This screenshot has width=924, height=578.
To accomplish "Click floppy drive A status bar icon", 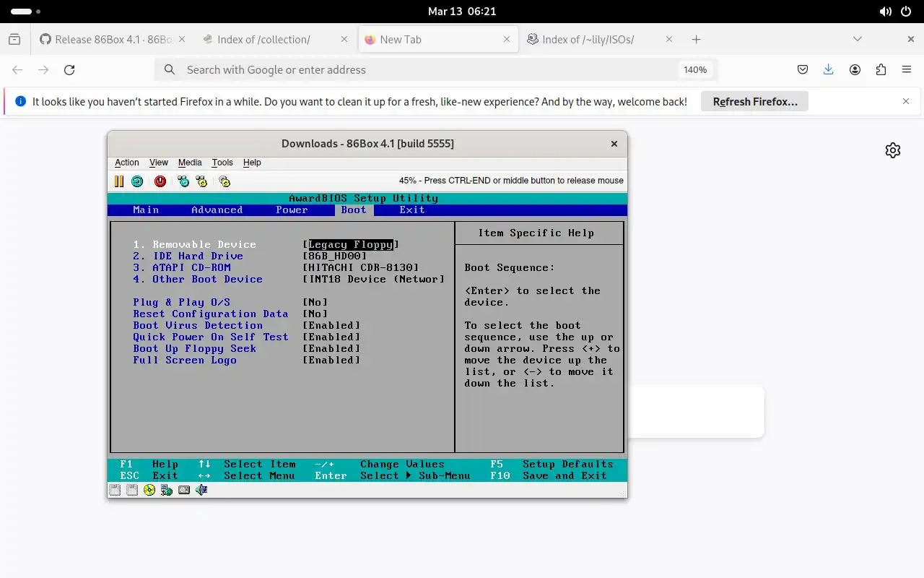I will tap(115, 490).
